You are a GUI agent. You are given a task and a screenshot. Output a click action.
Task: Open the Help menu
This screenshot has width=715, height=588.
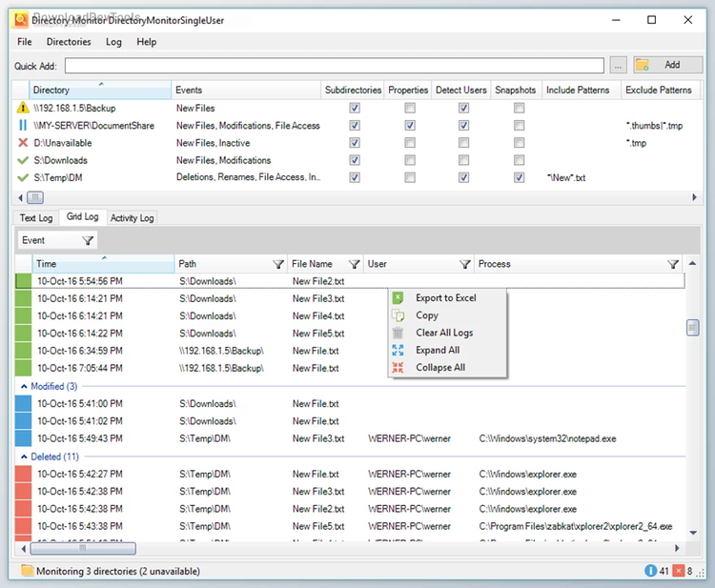[x=147, y=42]
